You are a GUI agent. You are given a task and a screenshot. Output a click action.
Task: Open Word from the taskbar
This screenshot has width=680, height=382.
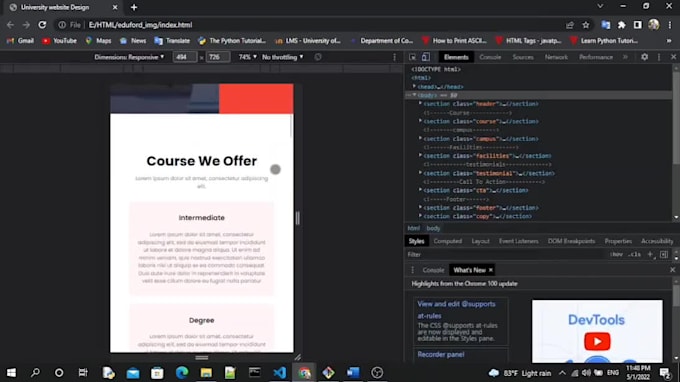353,372
